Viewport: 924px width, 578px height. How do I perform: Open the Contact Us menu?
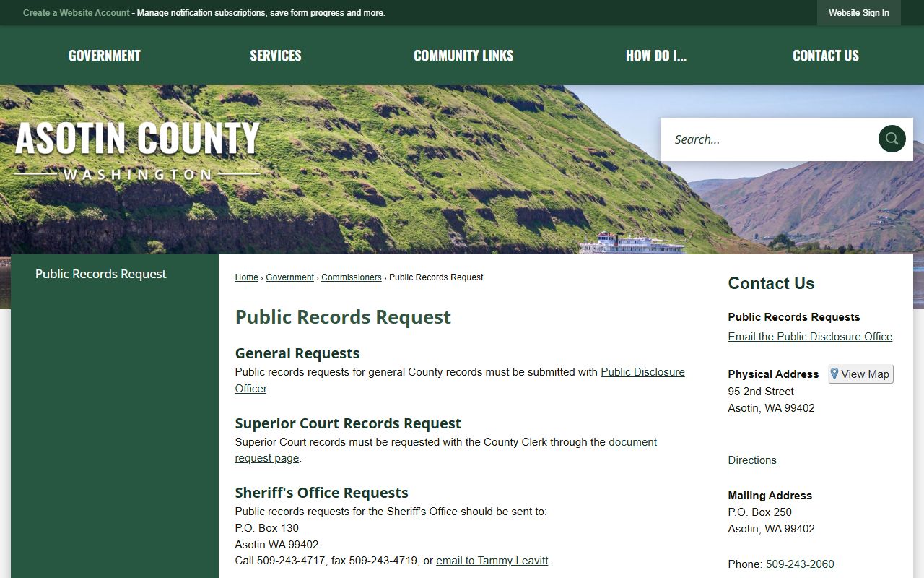tap(826, 56)
